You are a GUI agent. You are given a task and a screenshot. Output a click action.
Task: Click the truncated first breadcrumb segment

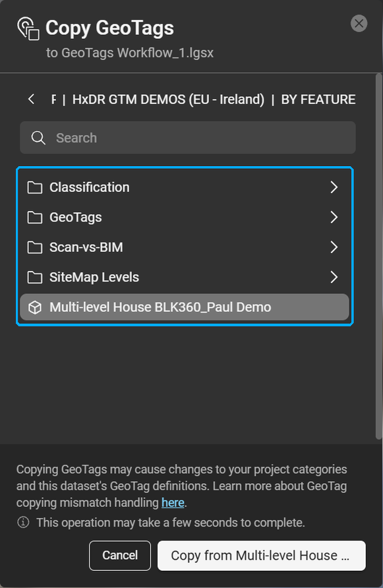[x=53, y=100]
